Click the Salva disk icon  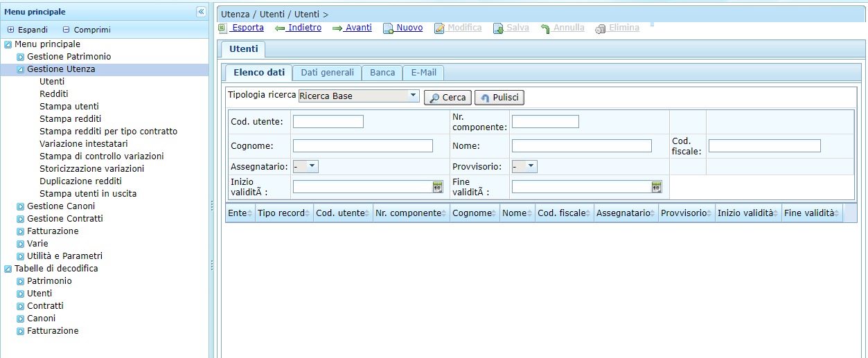click(x=498, y=28)
